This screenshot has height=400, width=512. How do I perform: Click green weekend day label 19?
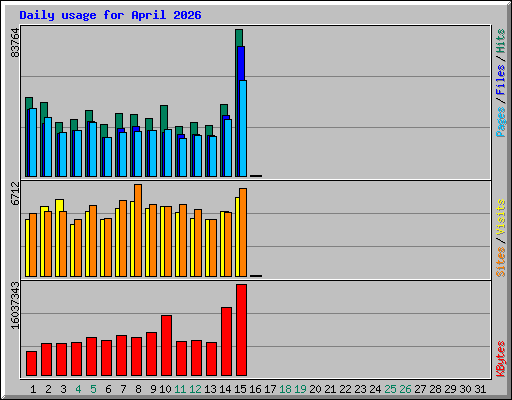point(300,389)
